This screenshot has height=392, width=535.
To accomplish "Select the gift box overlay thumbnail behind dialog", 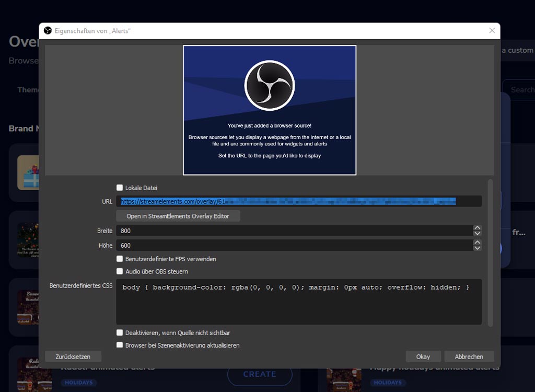I will pyautogui.click(x=28, y=172).
